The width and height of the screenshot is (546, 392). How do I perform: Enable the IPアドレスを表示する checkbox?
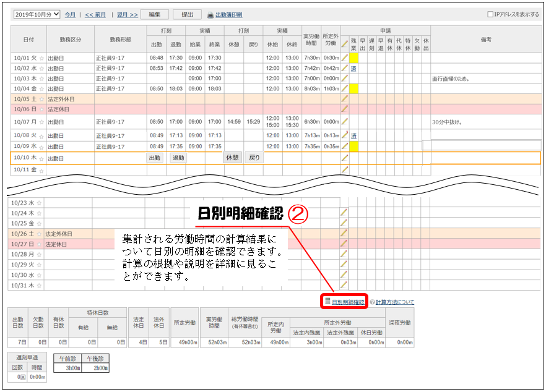pyautogui.click(x=490, y=14)
